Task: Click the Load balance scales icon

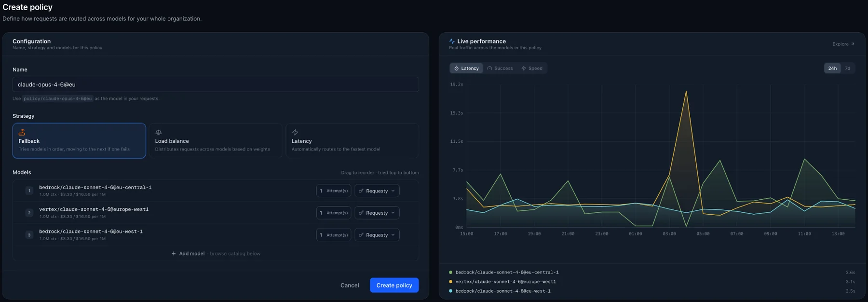Action: (158, 132)
